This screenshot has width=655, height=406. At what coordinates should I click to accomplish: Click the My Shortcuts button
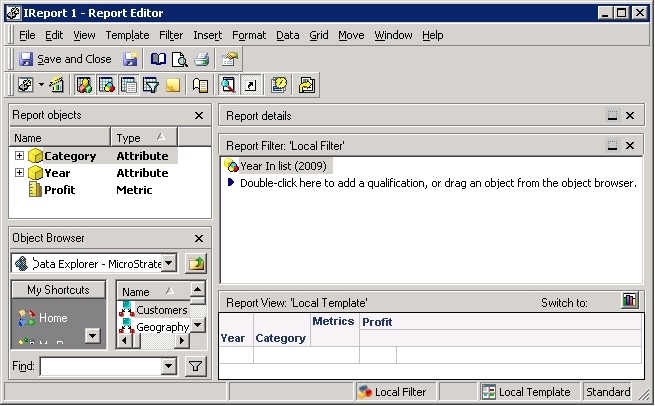click(58, 289)
